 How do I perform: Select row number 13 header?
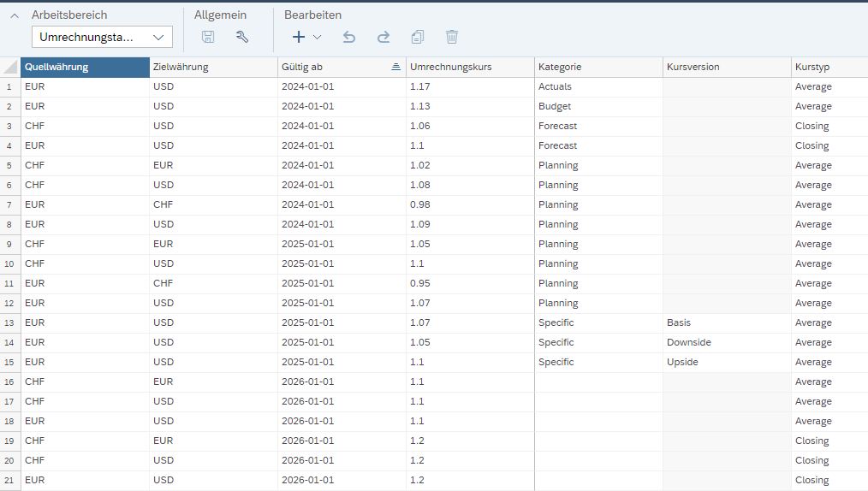(10, 322)
